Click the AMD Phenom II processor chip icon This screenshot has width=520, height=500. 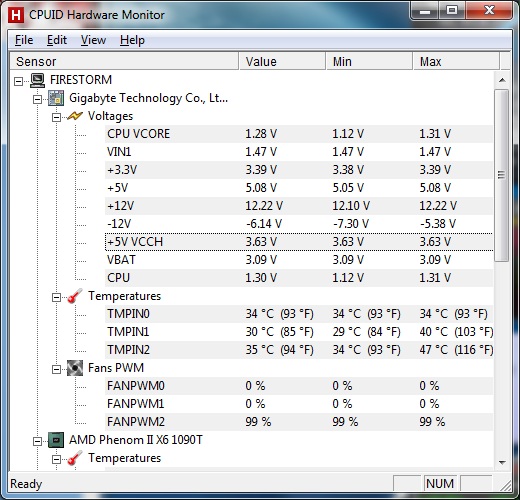[56, 440]
